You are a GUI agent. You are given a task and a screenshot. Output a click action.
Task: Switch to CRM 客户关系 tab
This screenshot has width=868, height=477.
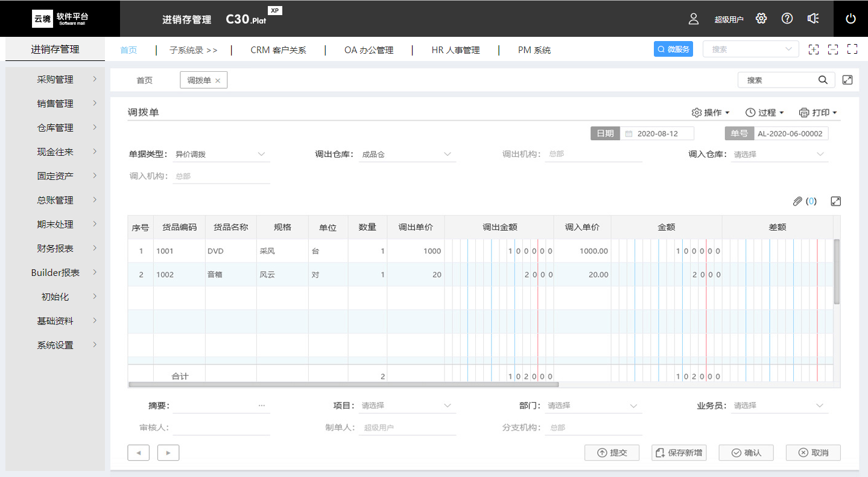pos(278,50)
